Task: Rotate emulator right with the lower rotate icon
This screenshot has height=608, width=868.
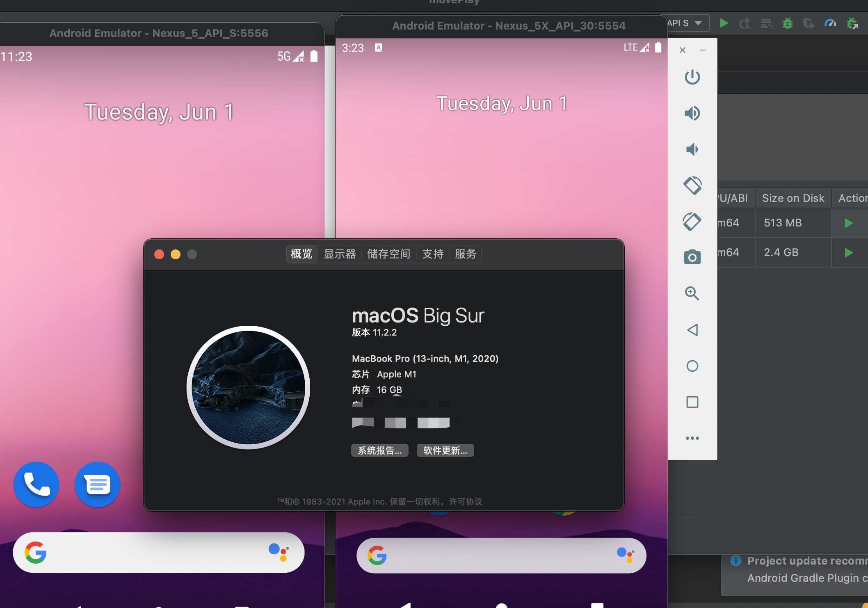Action: pos(692,222)
